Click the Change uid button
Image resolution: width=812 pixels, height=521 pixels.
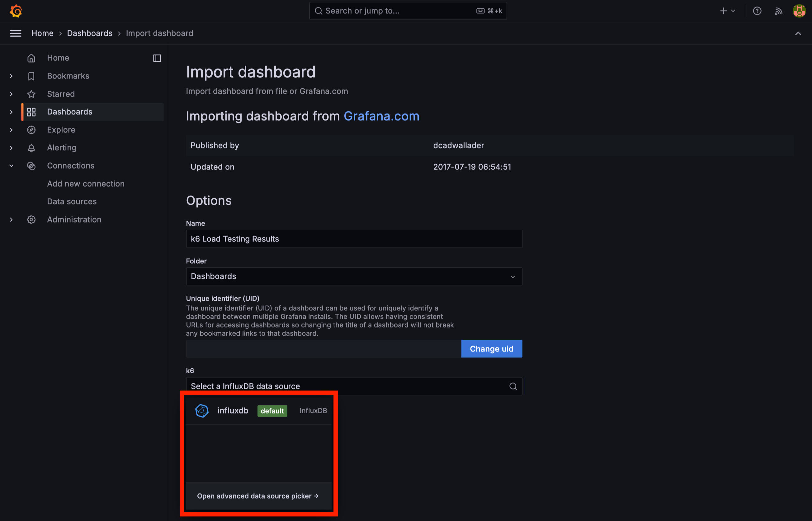(491, 349)
